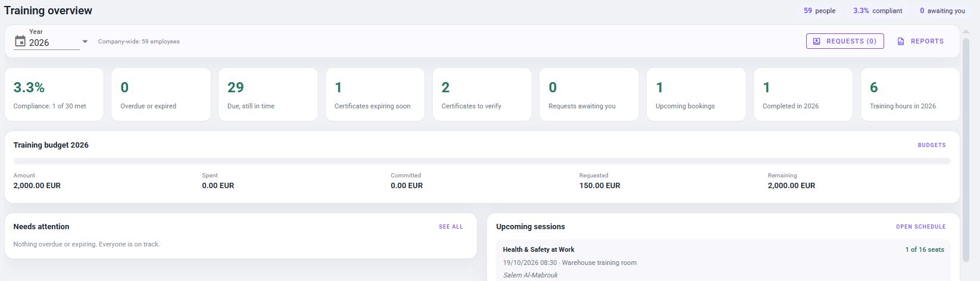The image size is (980, 281).
Task: Click the Training overview heading
Action: (48, 11)
